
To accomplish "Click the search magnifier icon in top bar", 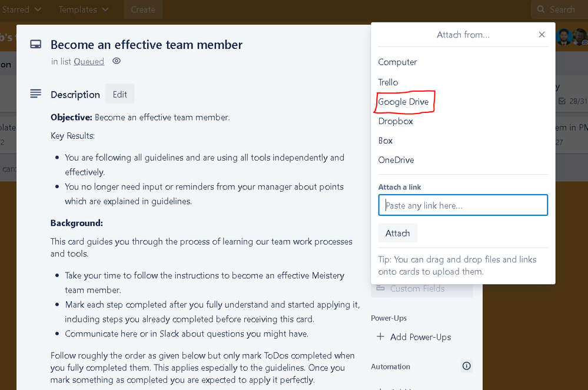I will (x=541, y=9).
